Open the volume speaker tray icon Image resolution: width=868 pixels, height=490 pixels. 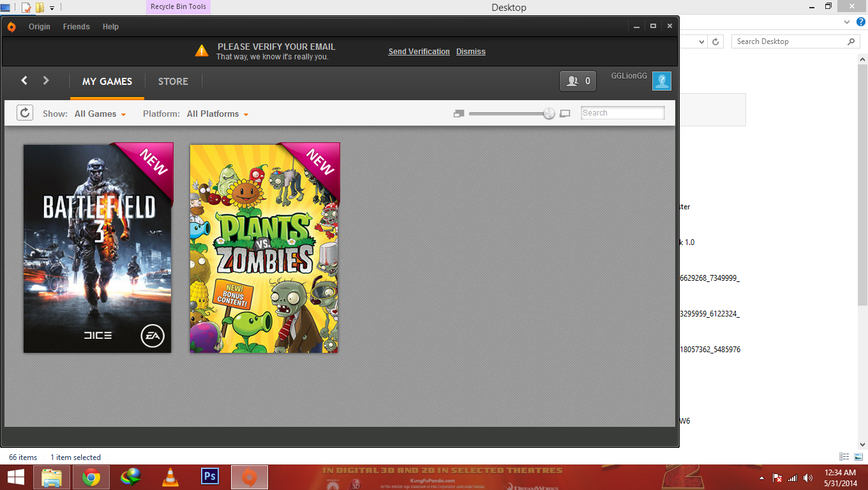point(808,478)
